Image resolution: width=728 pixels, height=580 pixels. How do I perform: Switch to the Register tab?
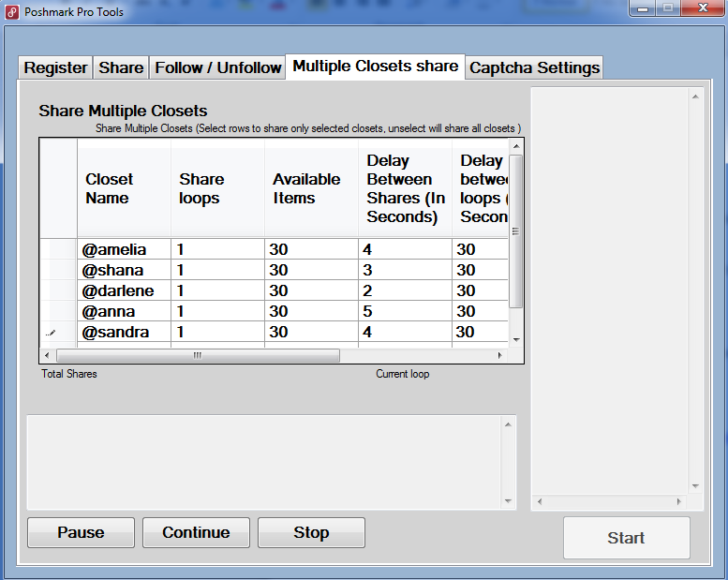(x=55, y=67)
